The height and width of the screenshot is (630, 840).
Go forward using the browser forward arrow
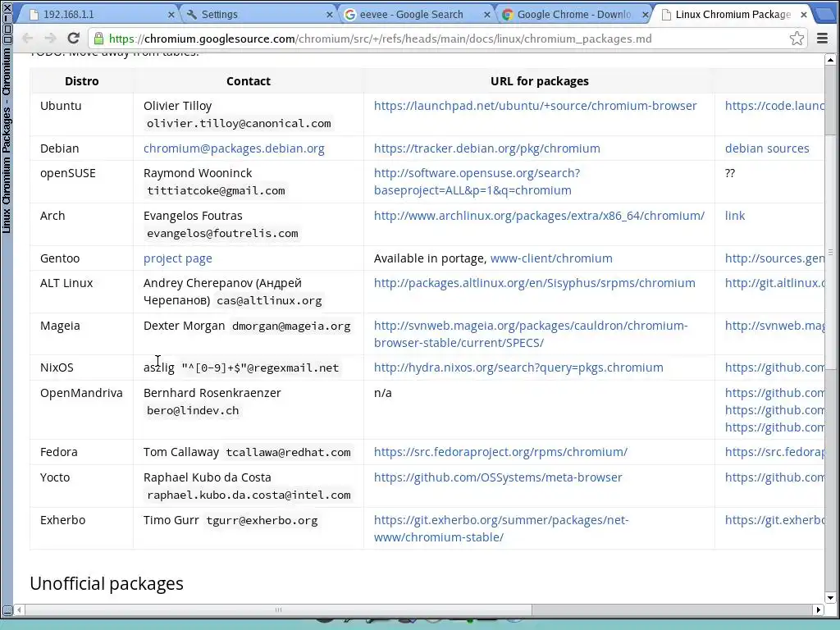coord(50,38)
